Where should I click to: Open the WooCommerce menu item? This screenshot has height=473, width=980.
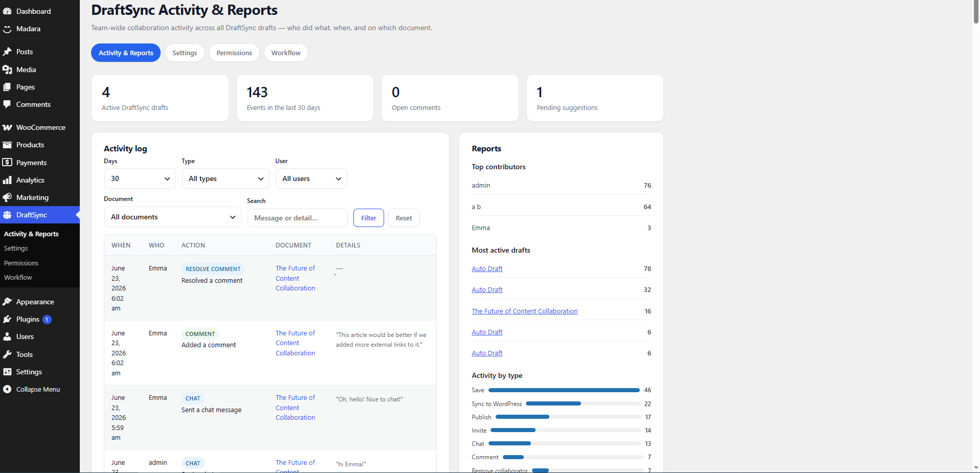[40, 127]
